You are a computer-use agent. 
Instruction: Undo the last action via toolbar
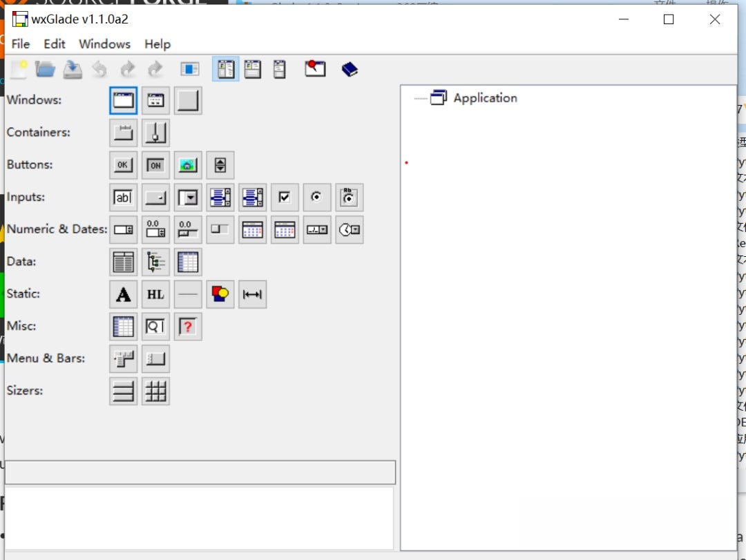click(100, 69)
